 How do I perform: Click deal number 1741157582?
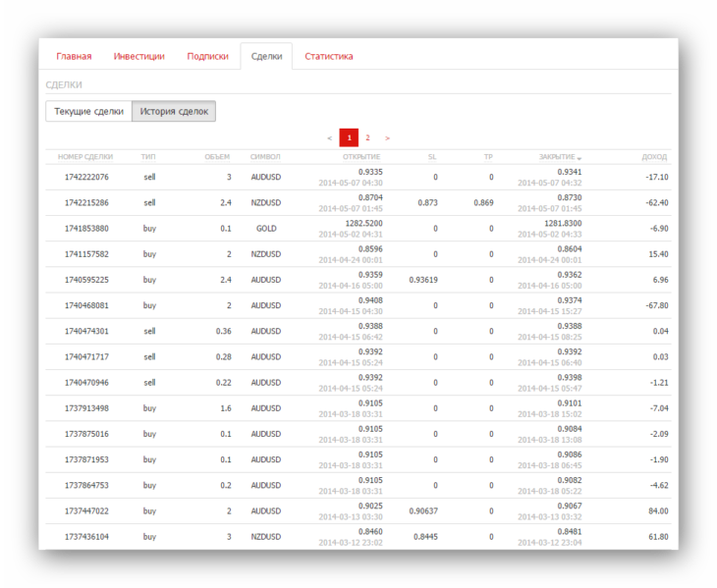[x=86, y=254]
